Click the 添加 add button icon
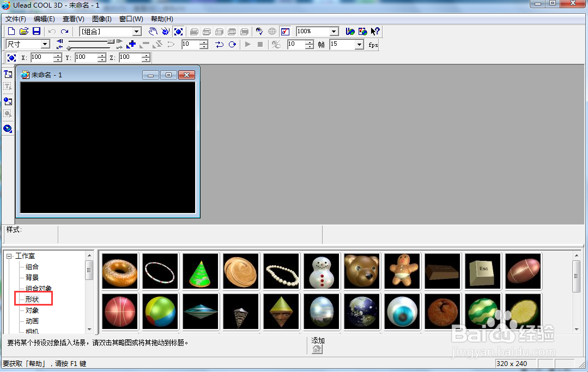 [317, 350]
